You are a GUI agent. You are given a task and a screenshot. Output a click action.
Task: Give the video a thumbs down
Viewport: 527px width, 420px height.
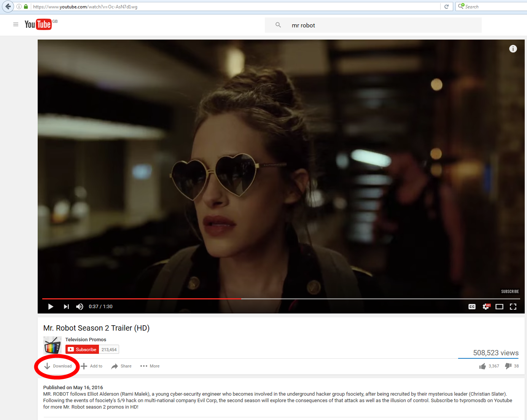point(508,366)
